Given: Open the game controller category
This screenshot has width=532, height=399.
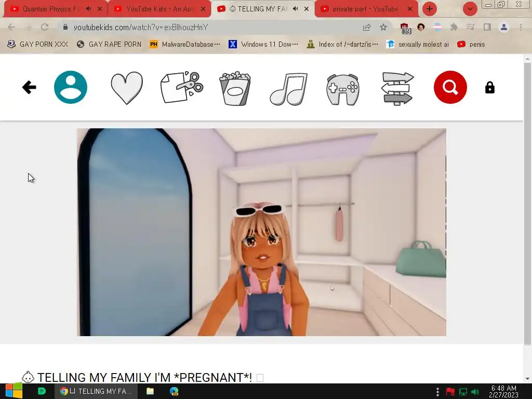Looking at the screenshot, I should (x=343, y=89).
